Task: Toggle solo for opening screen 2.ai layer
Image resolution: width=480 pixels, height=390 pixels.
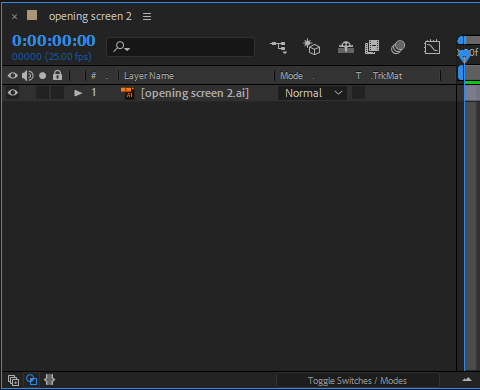Action: pyautogui.click(x=42, y=93)
